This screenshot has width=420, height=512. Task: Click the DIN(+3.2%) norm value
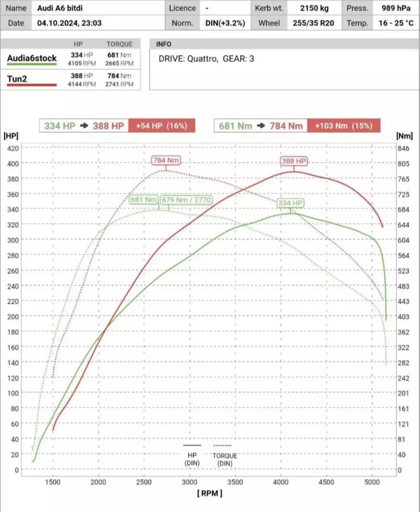point(225,23)
